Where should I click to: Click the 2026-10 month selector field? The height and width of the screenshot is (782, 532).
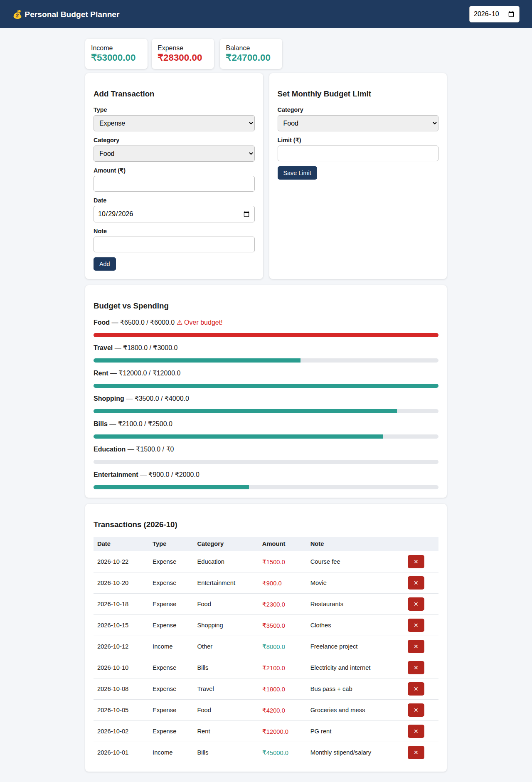coord(494,14)
